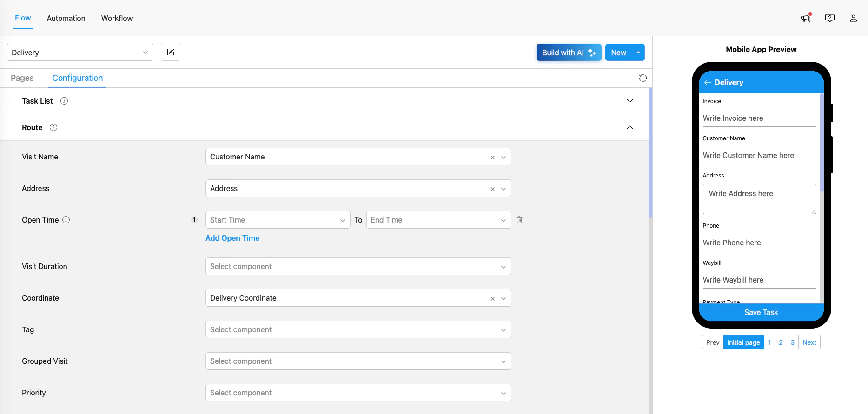Click the Write Customer Name here field
The width and height of the screenshot is (868, 414).
tap(759, 155)
